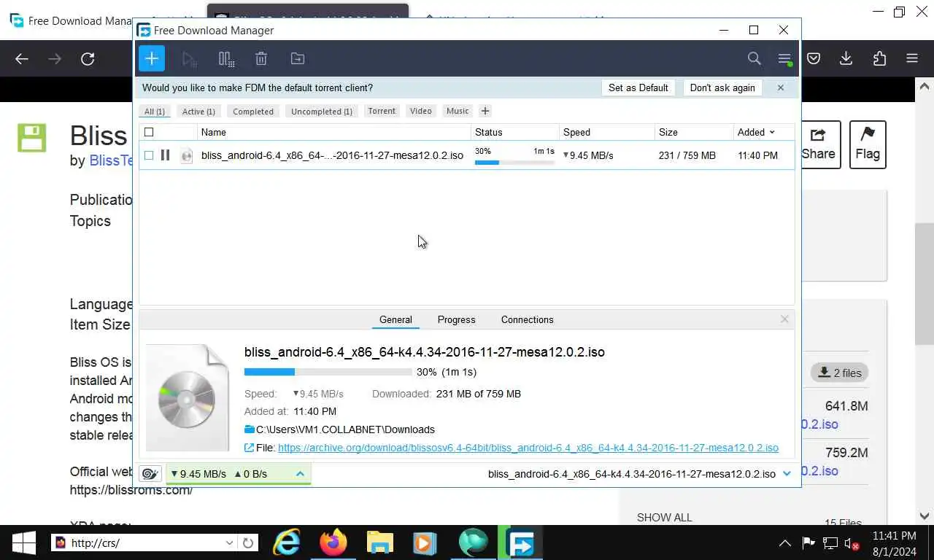The image size is (934, 560).
Task: Open the archive.org file download link
Action: [x=528, y=448]
